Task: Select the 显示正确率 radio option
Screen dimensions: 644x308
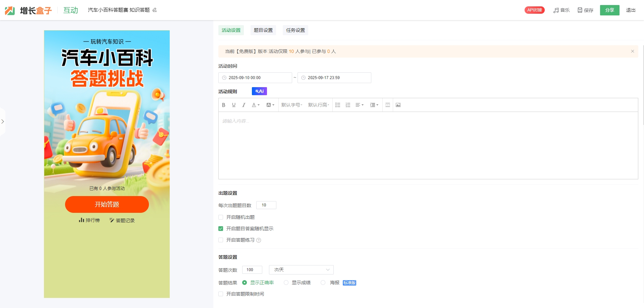Action: pyautogui.click(x=245, y=283)
